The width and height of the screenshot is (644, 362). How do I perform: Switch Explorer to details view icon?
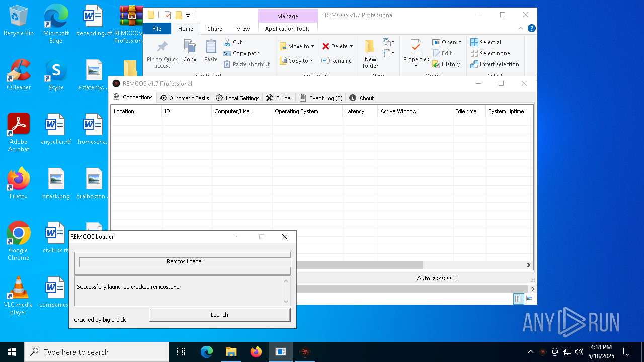519,299
